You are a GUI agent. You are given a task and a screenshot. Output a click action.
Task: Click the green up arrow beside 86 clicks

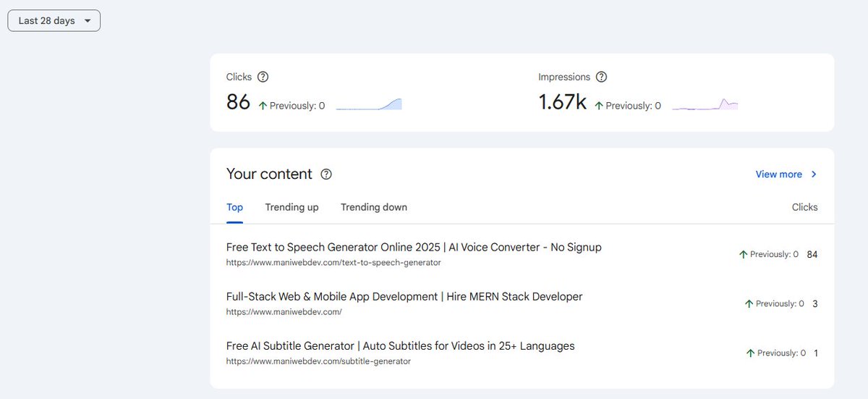pyautogui.click(x=263, y=105)
